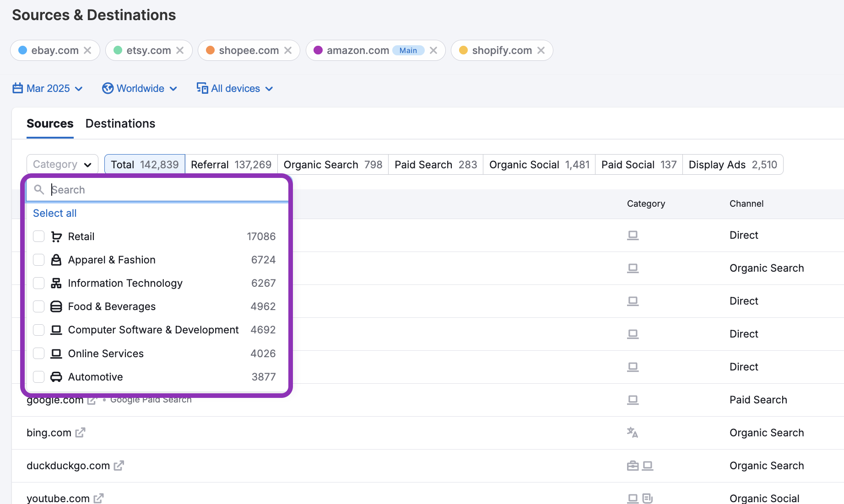Open duckduckgo.com external link icon
Image resolution: width=844 pixels, height=504 pixels.
(x=119, y=466)
